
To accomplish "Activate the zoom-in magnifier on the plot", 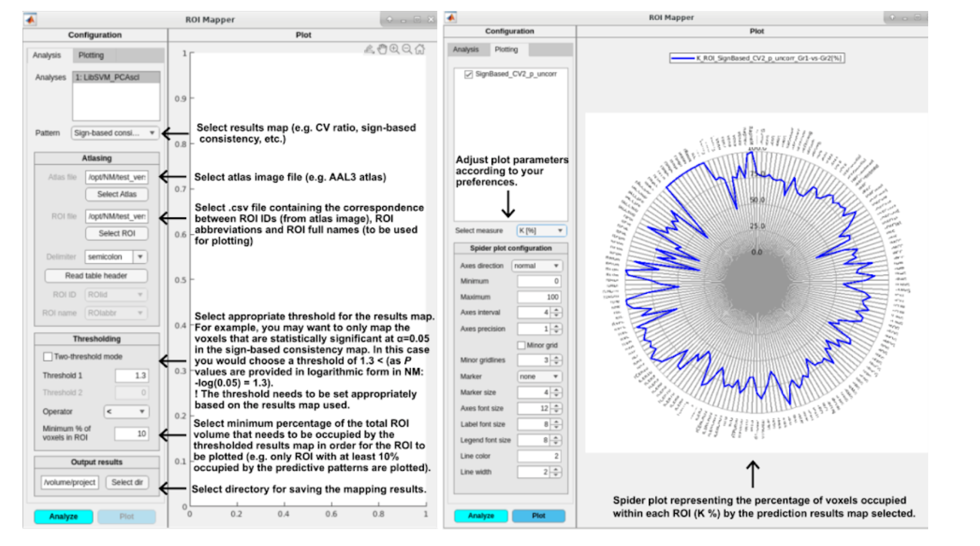I will (x=394, y=50).
